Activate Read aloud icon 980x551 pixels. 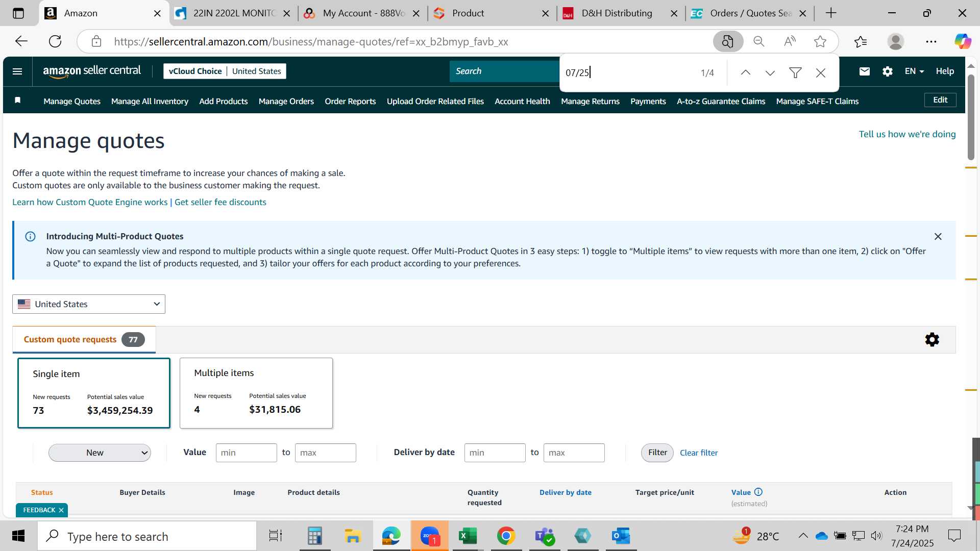click(790, 41)
